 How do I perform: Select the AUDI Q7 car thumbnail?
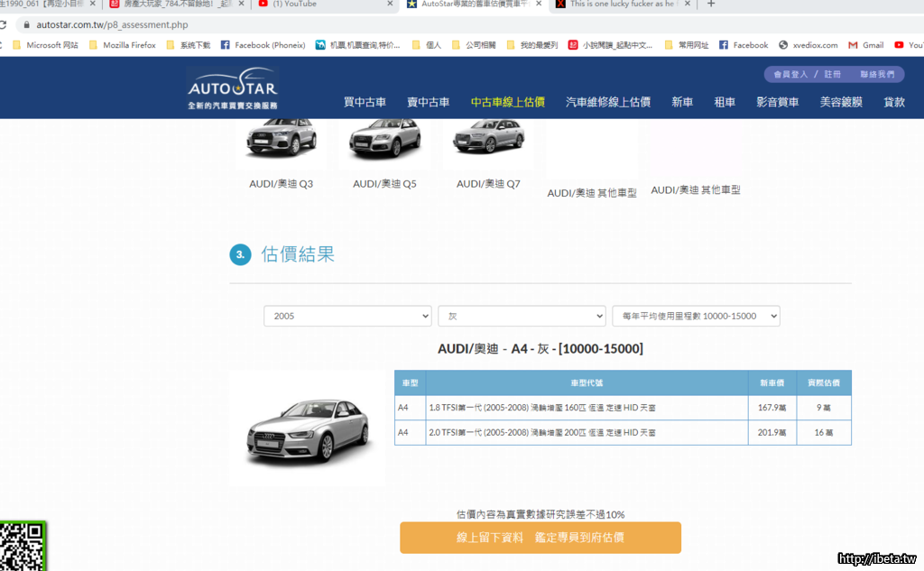488,144
